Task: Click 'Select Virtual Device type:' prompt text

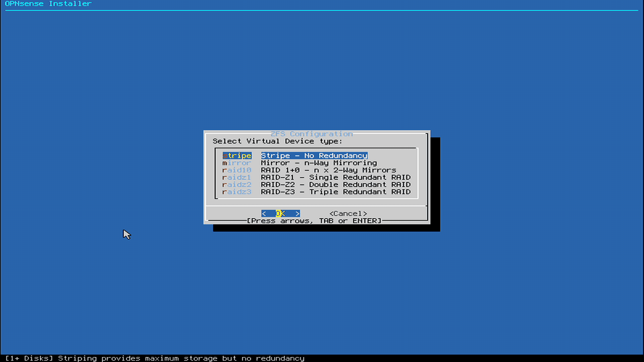Action: [x=277, y=141]
